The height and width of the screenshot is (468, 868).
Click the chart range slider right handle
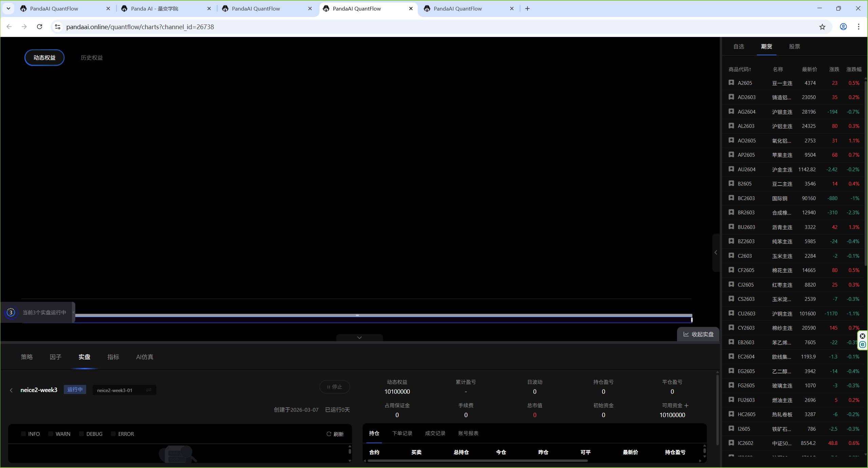click(692, 319)
